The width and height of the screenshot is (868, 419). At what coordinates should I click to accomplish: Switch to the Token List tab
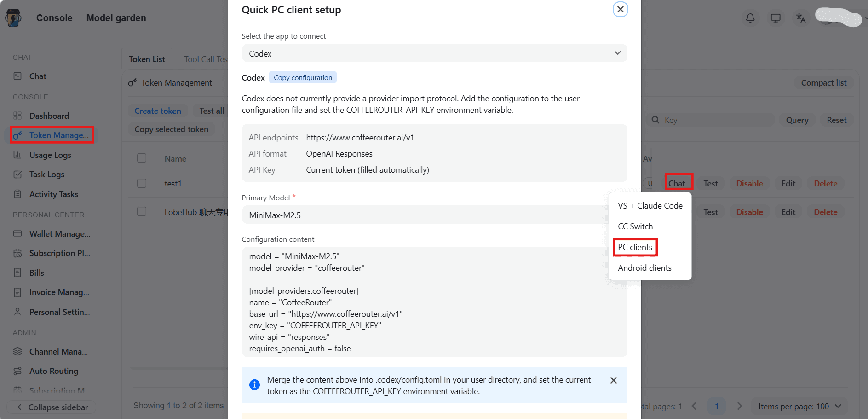[147, 59]
